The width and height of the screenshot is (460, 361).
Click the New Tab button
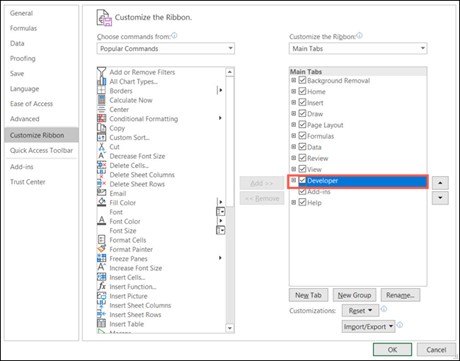[308, 295]
